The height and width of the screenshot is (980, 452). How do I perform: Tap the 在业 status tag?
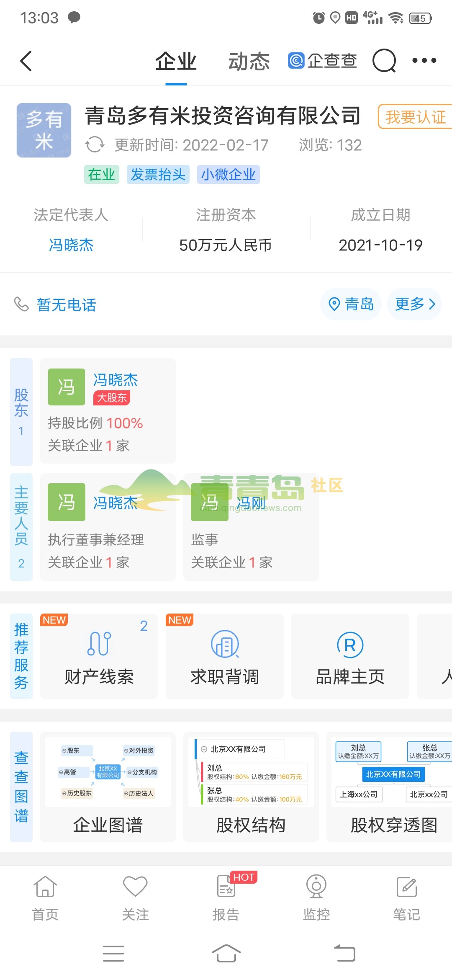click(x=102, y=174)
